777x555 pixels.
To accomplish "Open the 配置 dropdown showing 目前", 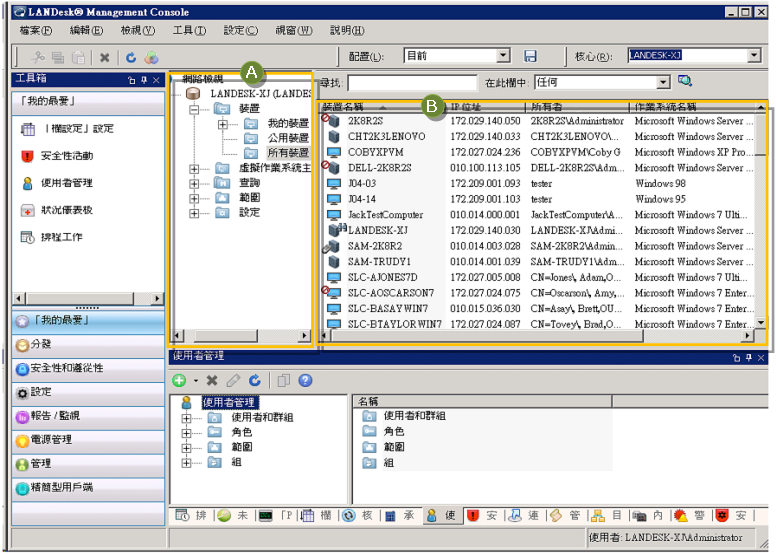I will [503, 56].
